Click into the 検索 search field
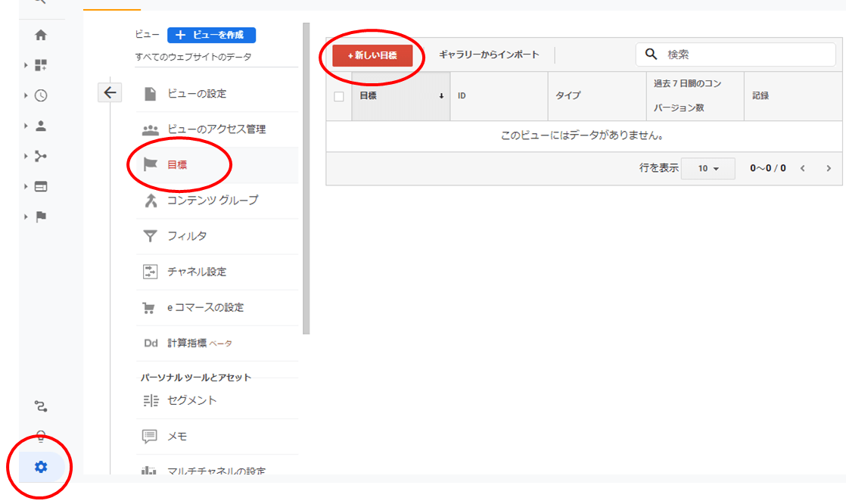 (x=745, y=54)
